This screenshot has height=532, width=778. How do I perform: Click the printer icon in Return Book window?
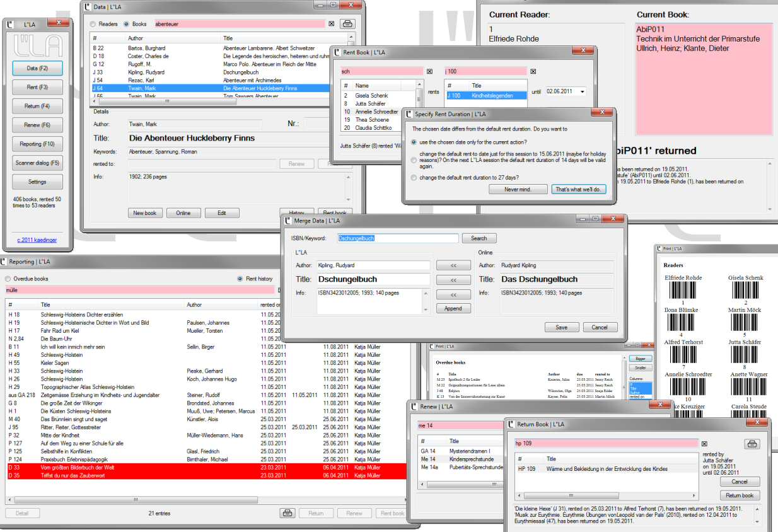click(752, 444)
